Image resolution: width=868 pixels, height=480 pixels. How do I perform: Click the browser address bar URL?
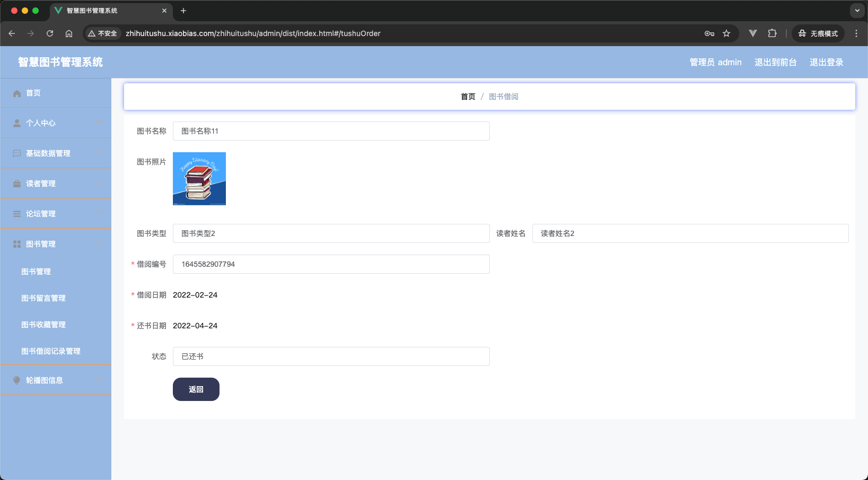(x=253, y=33)
